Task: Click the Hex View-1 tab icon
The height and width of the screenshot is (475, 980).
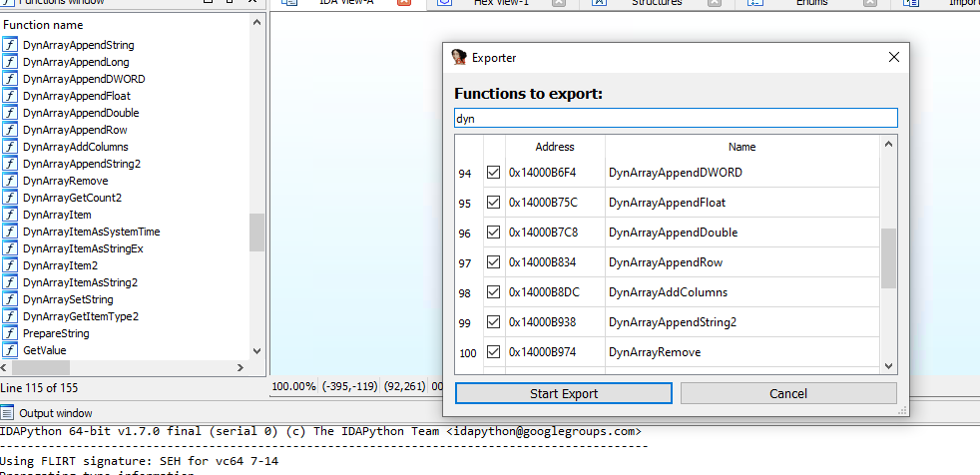Action: (x=444, y=3)
